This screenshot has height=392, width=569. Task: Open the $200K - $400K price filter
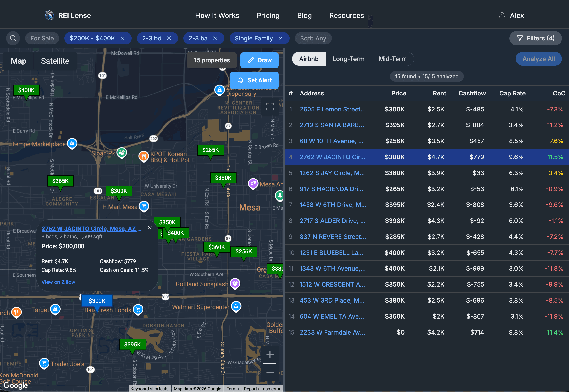pyautogui.click(x=92, y=38)
